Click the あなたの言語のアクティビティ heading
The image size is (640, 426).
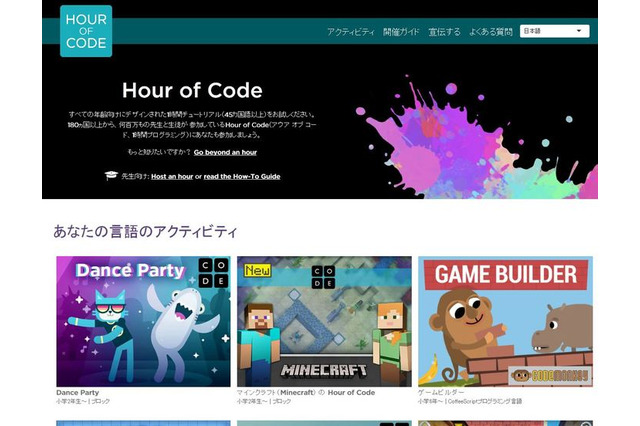coord(145,231)
